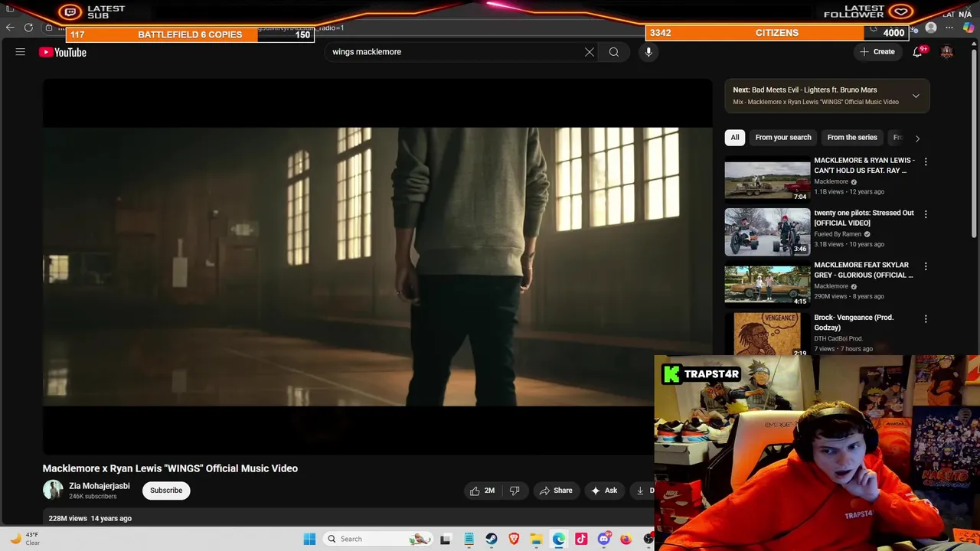Open options menu for Glorious video

coord(926,266)
